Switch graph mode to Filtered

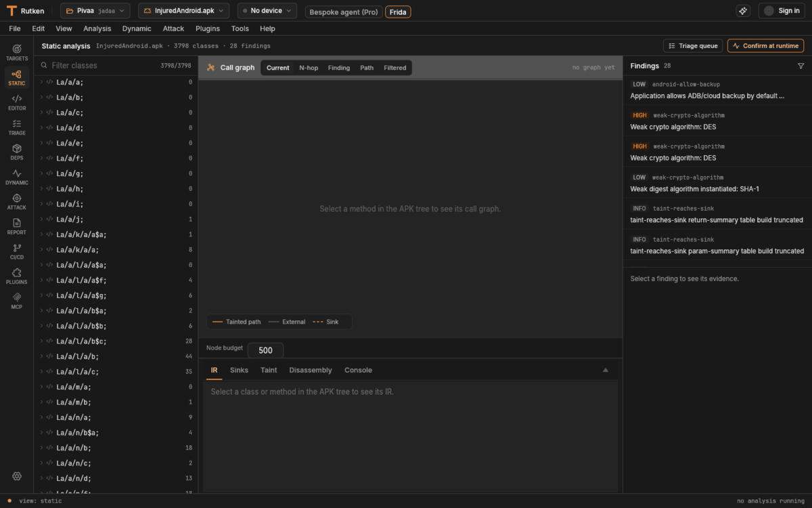coord(395,68)
